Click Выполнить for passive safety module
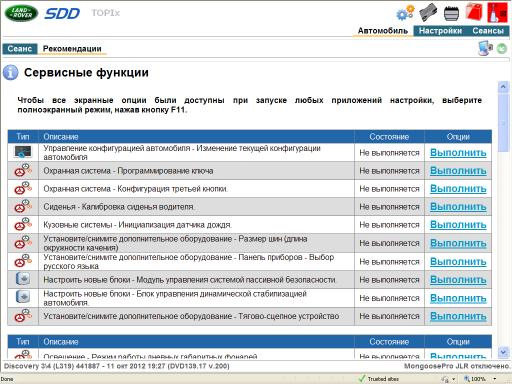The height and width of the screenshot is (384, 512). [x=458, y=280]
